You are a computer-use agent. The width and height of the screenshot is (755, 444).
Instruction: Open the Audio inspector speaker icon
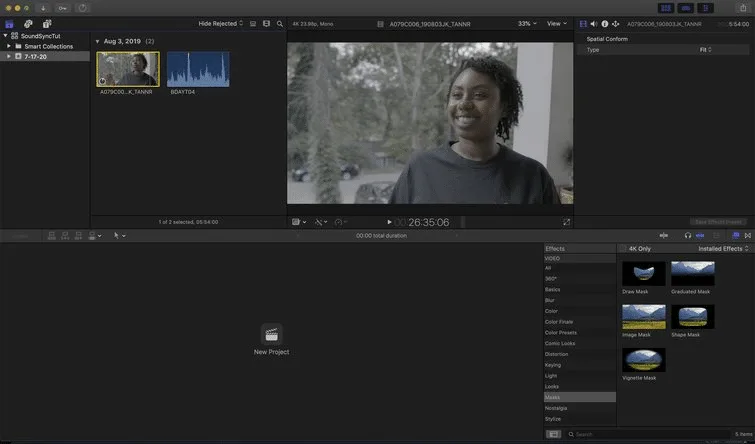pyautogui.click(x=594, y=24)
